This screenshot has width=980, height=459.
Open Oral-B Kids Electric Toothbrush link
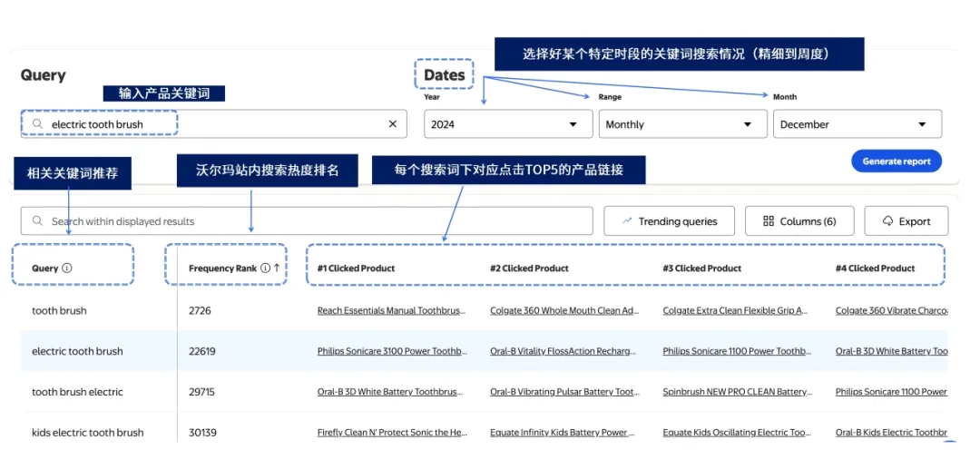[x=891, y=432]
